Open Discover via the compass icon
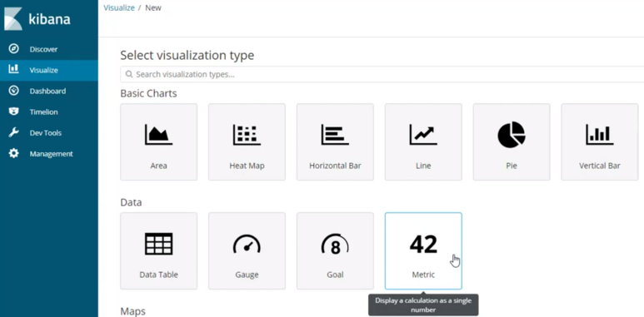644x317 pixels. (x=13, y=49)
